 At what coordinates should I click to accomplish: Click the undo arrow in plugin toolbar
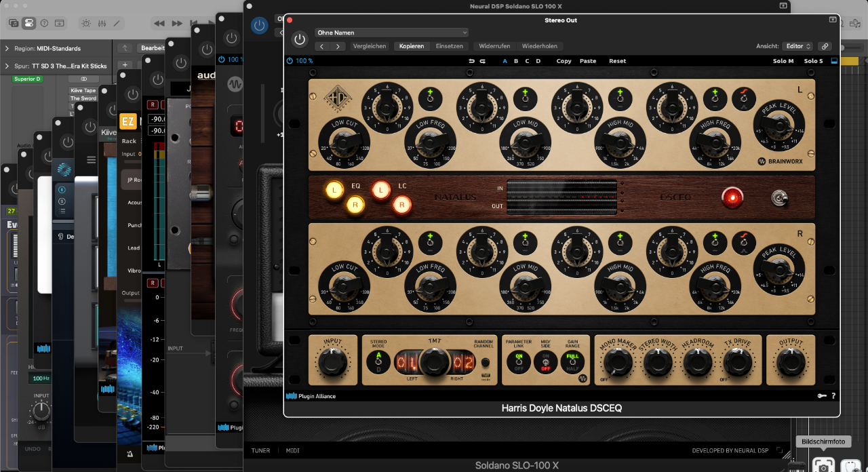[x=471, y=61]
